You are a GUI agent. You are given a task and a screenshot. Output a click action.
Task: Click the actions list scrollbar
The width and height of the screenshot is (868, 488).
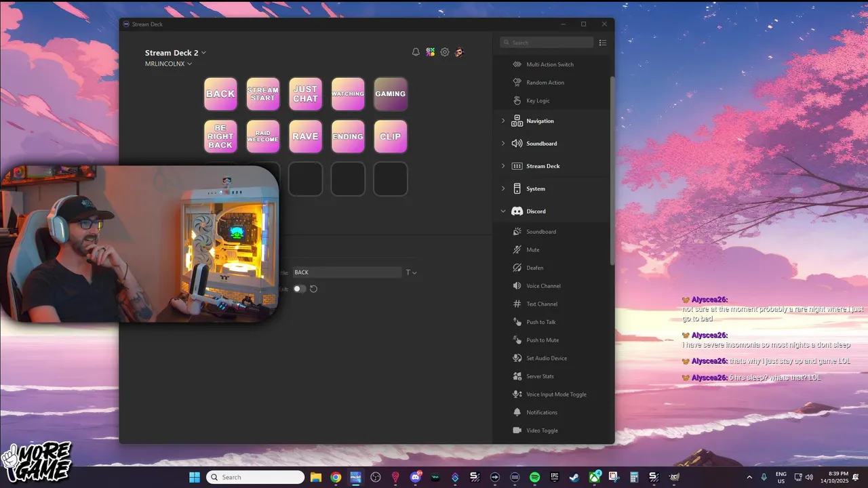(612, 169)
